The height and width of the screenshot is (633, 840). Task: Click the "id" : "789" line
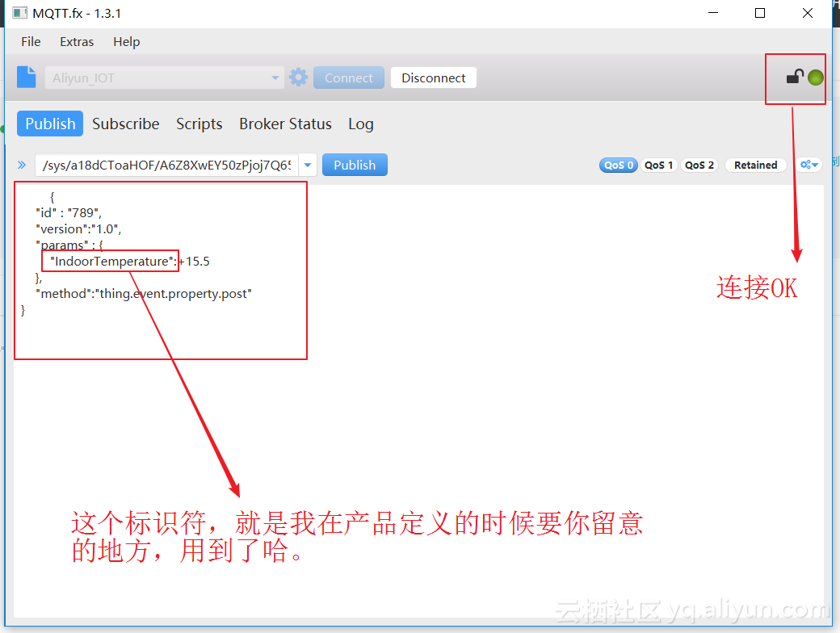pos(69,212)
